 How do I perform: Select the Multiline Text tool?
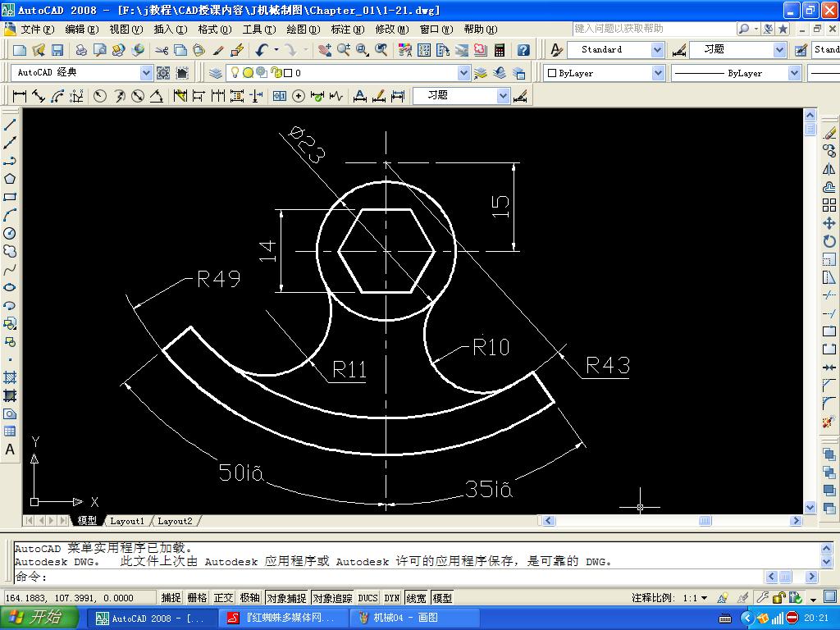click(x=10, y=450)
